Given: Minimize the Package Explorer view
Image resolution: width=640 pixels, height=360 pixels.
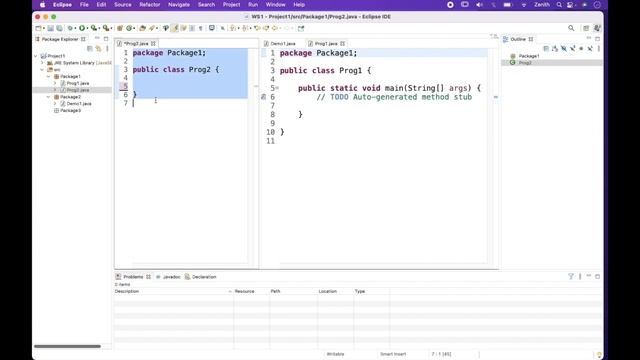Looking at the screenshot, I should click(x=97, y=39).
